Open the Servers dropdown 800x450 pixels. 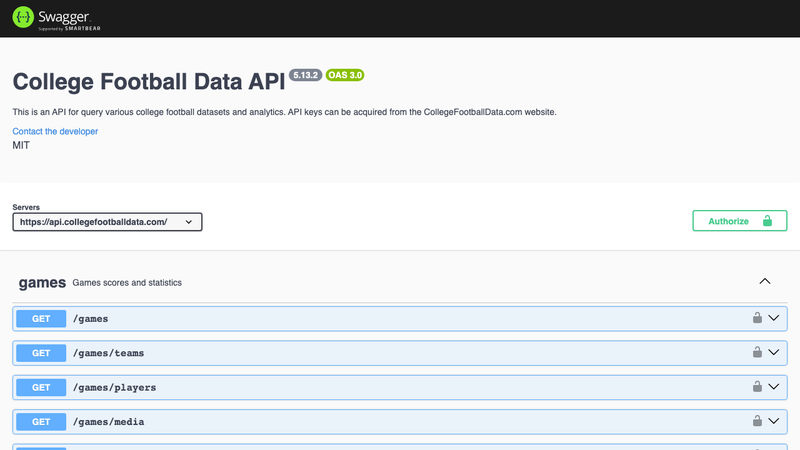[107, 222]
